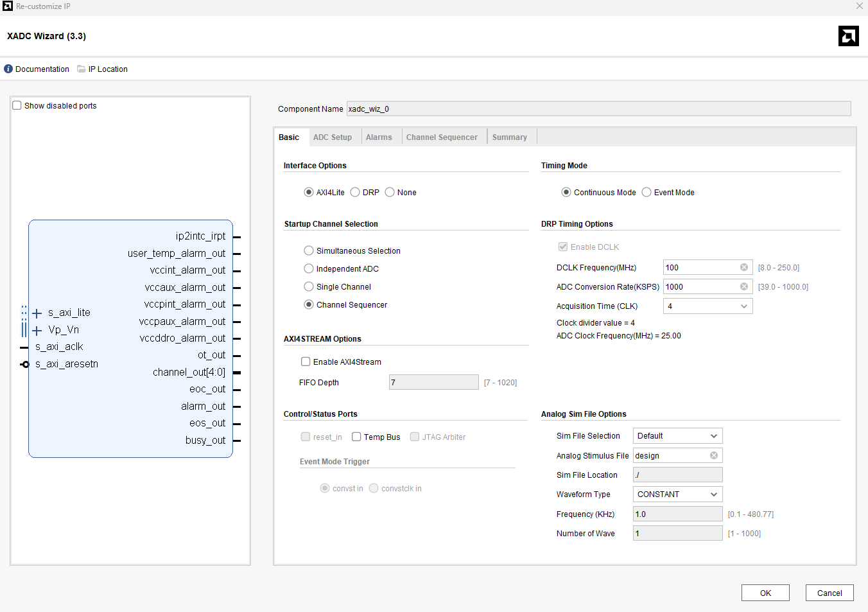Enable the Show disabled ports checkbox
868x612 pixels.
point(17,106)
